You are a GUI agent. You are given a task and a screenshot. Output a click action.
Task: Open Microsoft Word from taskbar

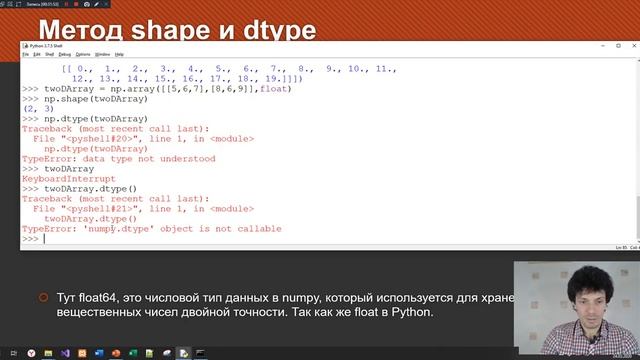point(99,353)
